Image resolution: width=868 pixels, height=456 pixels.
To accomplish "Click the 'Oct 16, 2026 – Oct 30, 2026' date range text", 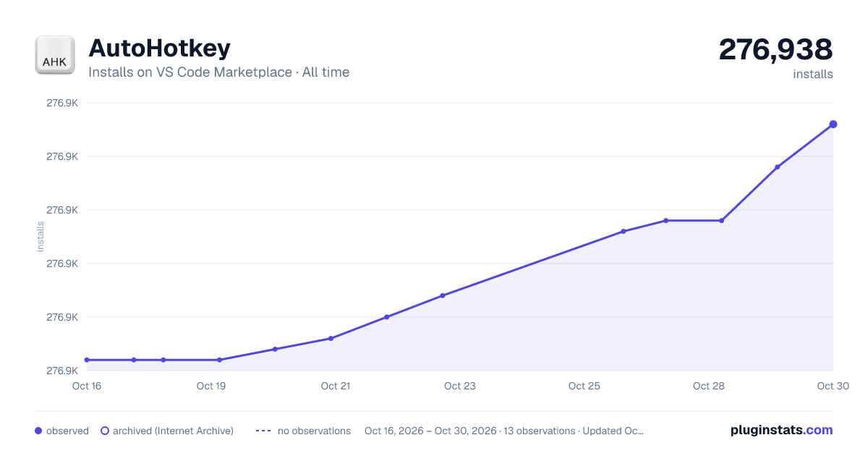I will 430,431.
